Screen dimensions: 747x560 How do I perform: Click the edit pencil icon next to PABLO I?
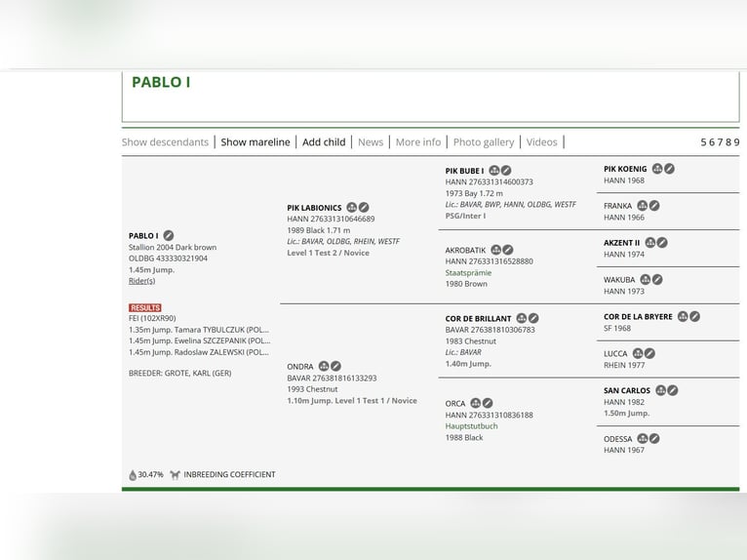pos(169,235)
